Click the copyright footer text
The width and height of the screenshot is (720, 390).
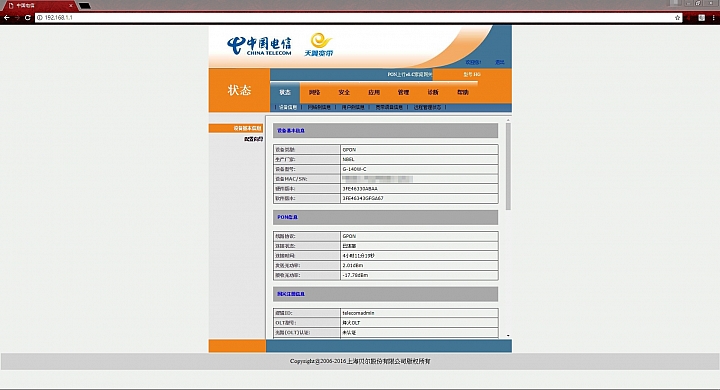point(360,362)
